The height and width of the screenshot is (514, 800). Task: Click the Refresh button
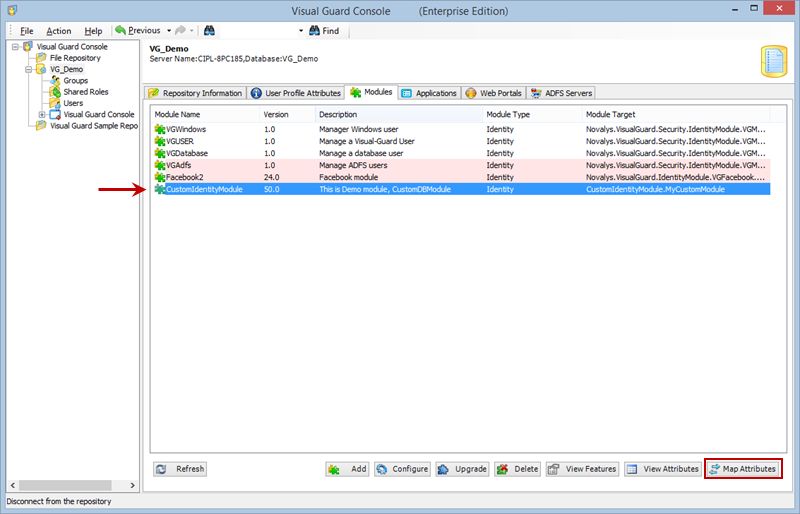pyautogui.click(x=180, y=469)
